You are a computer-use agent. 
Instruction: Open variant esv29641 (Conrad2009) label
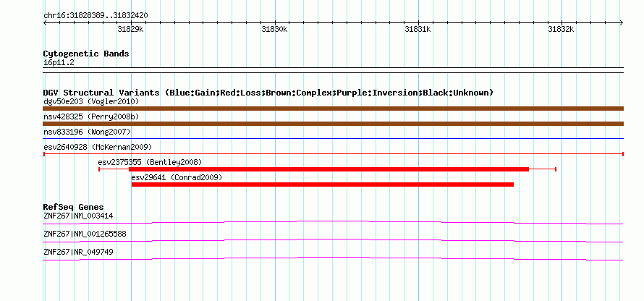tap(177, 177)
